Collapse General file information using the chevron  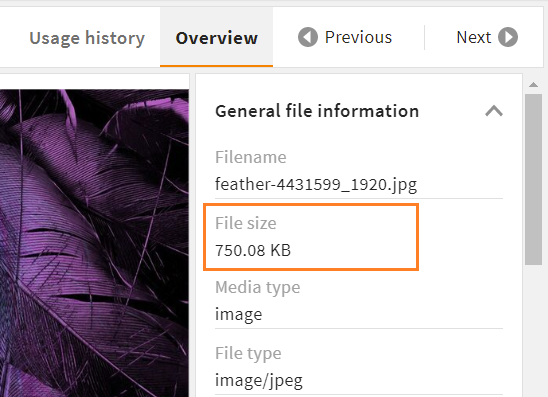point(494,111)
